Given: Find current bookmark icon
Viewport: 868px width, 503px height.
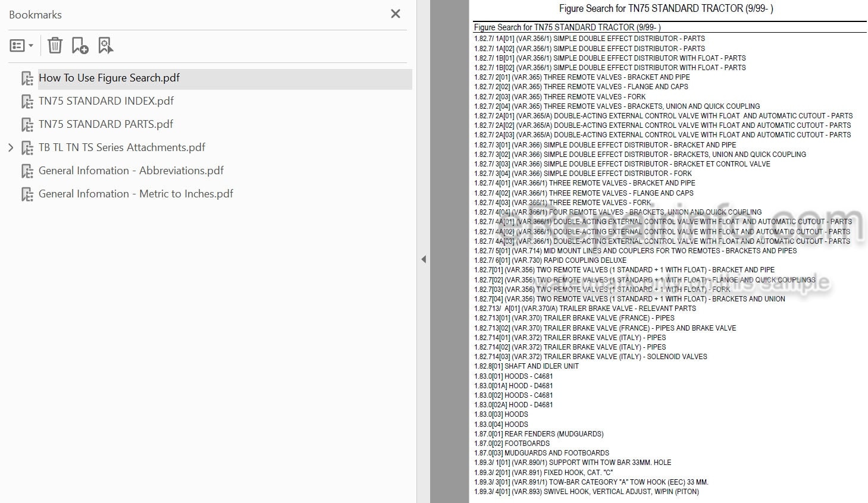Looking at the screenshot, I should [x=105, y=45].
